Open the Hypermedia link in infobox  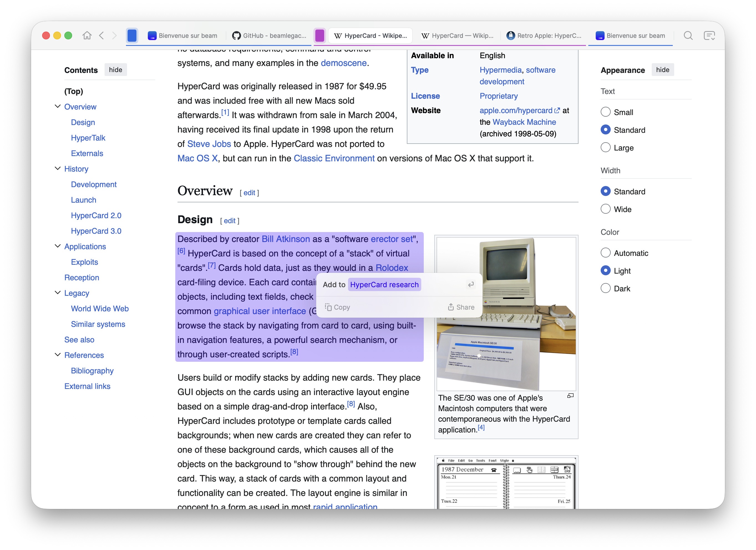pyautogui.click(x=500, y=70)
